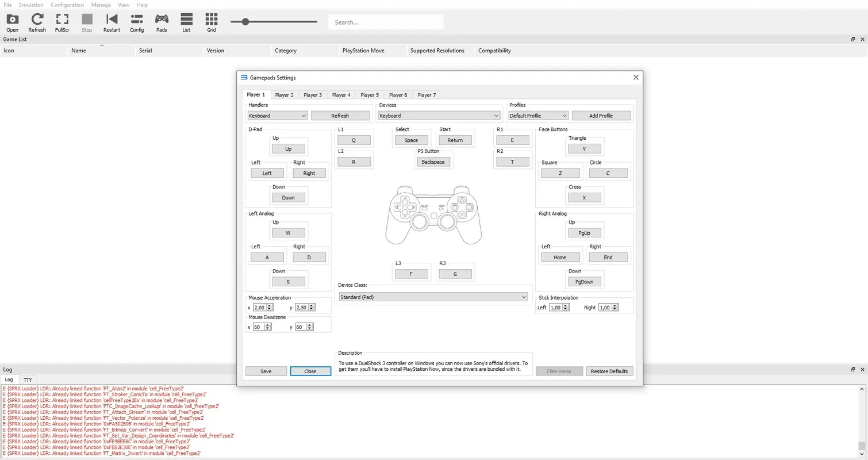
Task: Open the Emulation menu
Action: point(30,5)
